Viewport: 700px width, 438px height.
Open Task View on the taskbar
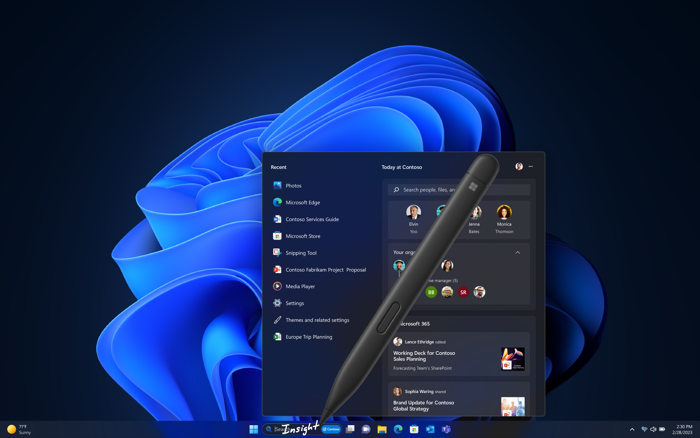[x=350, y=429]
